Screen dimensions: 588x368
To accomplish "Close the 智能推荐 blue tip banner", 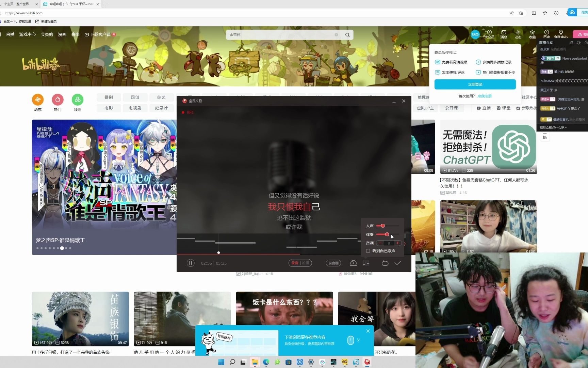I will 368,331.
